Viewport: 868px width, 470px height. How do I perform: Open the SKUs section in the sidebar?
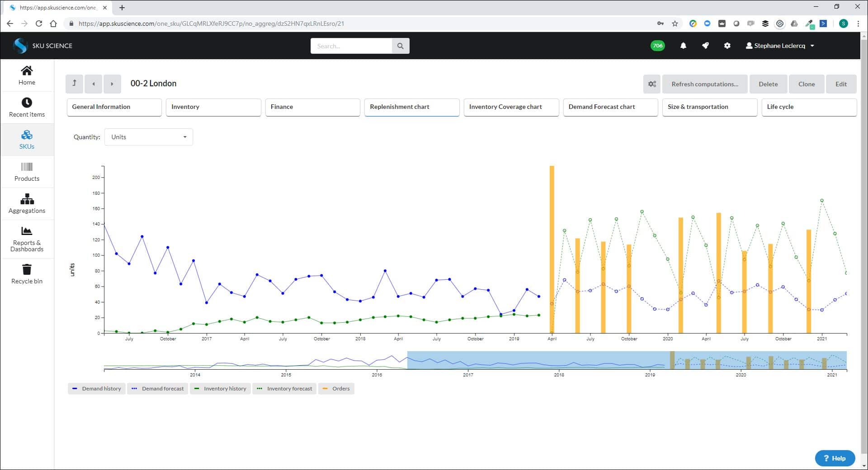[x=27, y=140]
